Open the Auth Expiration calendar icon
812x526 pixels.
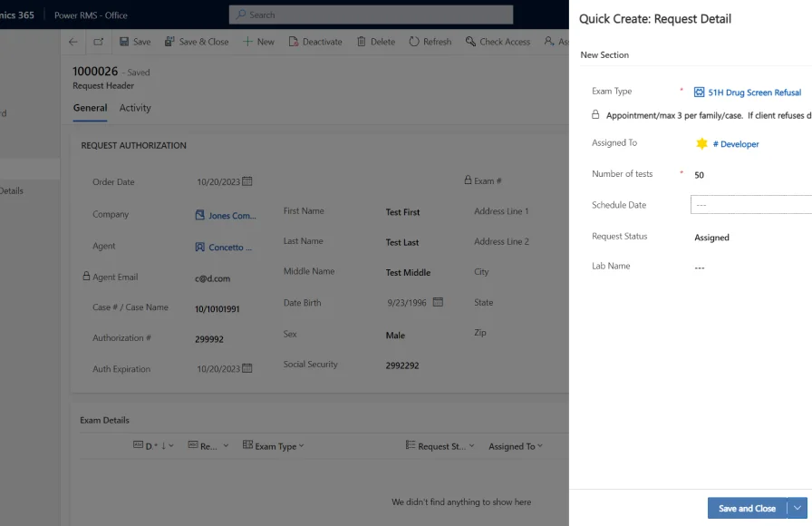pos(247,368)
